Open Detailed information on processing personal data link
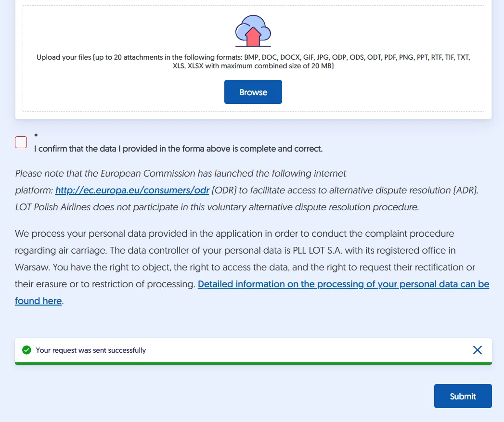 pyautogui.click(x=343, y=284)
